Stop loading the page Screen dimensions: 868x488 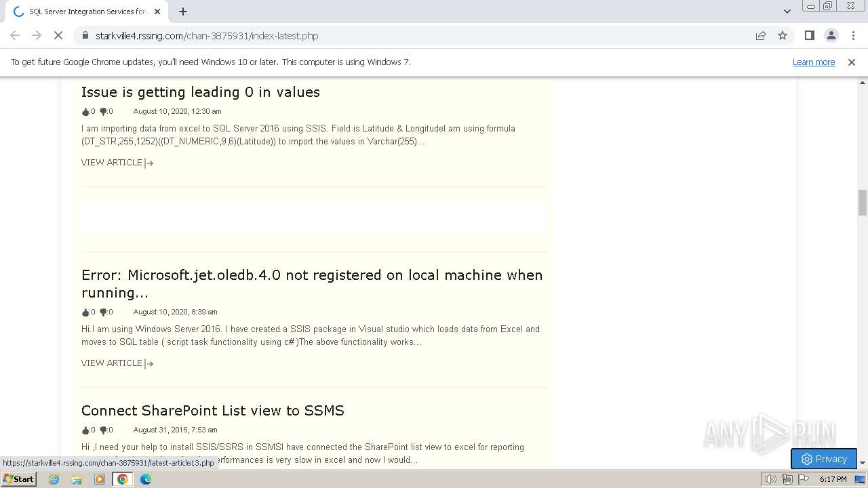click(x=58, y=35)
